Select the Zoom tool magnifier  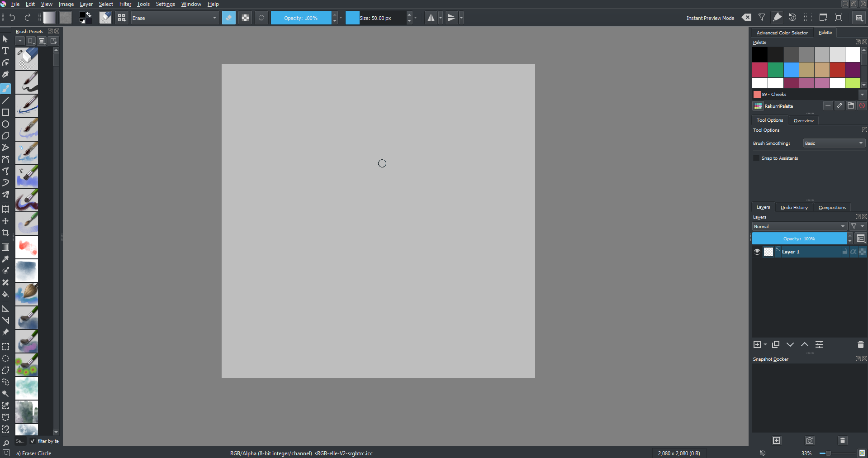tap(5, 444)
